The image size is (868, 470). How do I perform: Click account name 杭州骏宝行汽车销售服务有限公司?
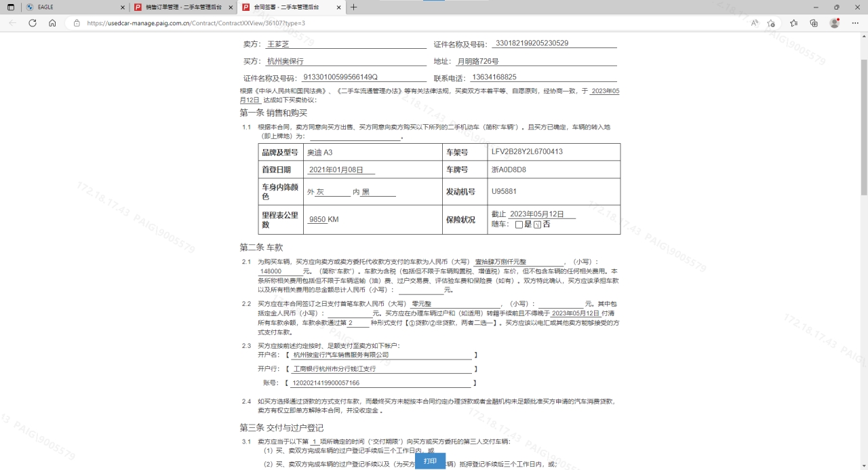(340, 355)
